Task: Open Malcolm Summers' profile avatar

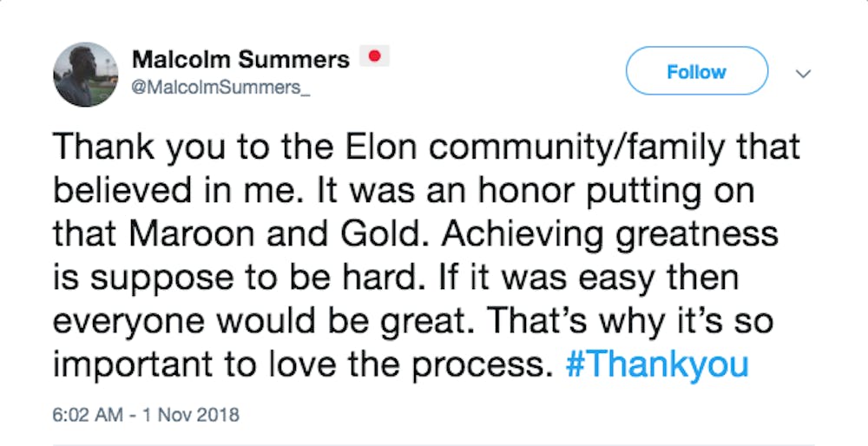Action: (86, 75)
